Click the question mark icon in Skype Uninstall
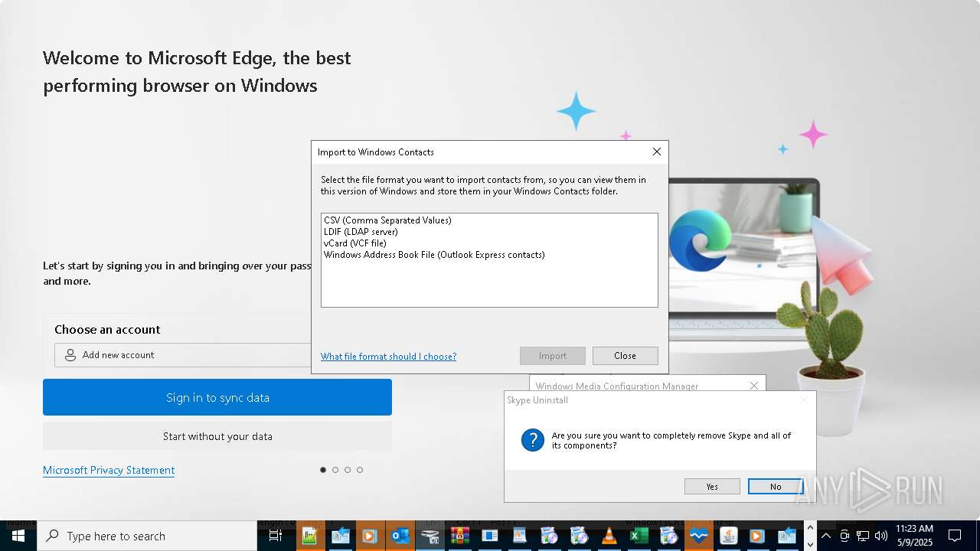Image resolution: width=980 pixels, height=551 pixels. click(x=533, y=440)
